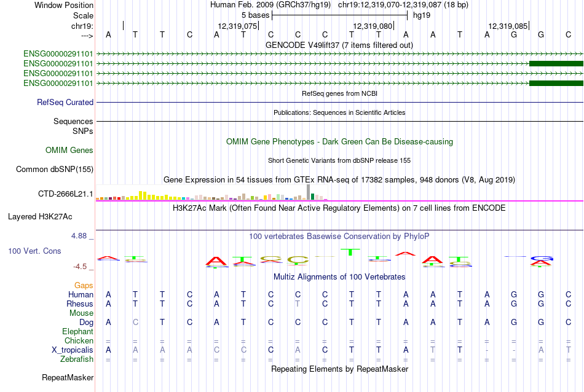Open H3K27Ac Mark ENCODE track title

pyautogui.click(x=339, y=208)
